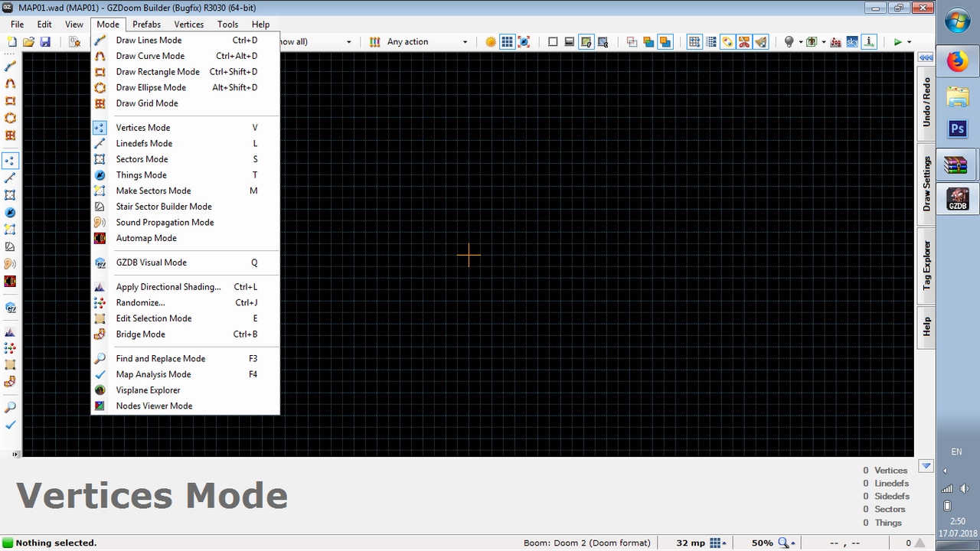The image size is (980, 551).
Task: Expand model rendering mode dropdown arrow
Action: [824, 41]
